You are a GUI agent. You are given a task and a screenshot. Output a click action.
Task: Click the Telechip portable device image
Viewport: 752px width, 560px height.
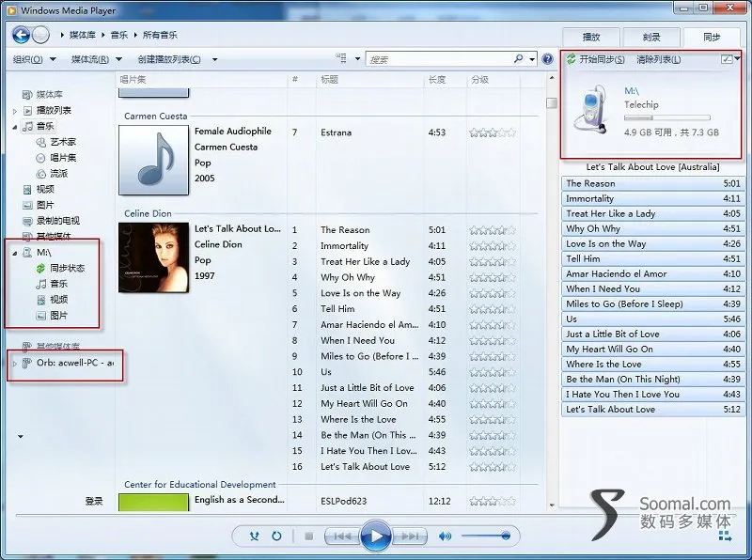click(590, 109)
